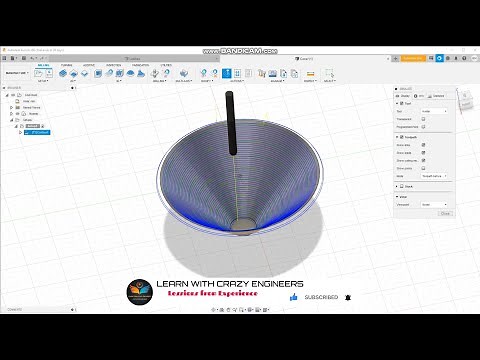Open the Multi-Axis dropdown label
This screenshot has height=360, width=480.
[x=184, y=81]
